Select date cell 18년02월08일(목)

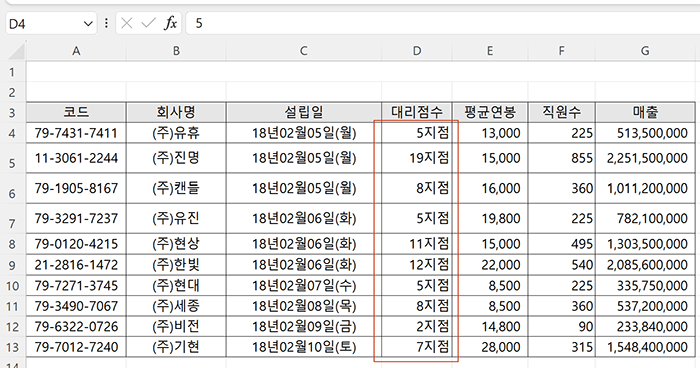click(x=304, y=306)
